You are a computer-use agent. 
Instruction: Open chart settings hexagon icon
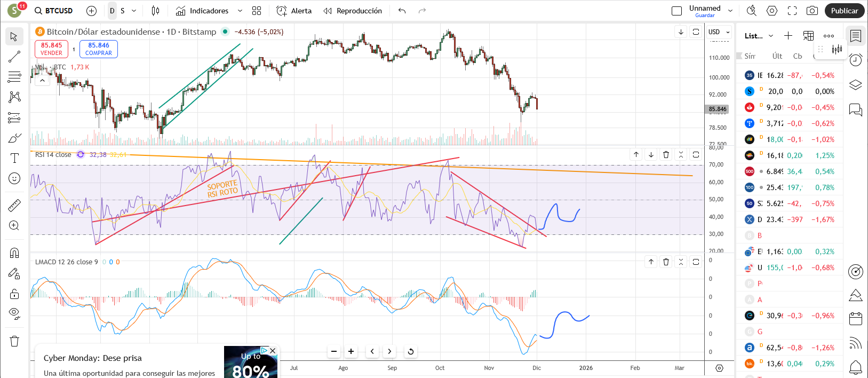coord(772,11)
